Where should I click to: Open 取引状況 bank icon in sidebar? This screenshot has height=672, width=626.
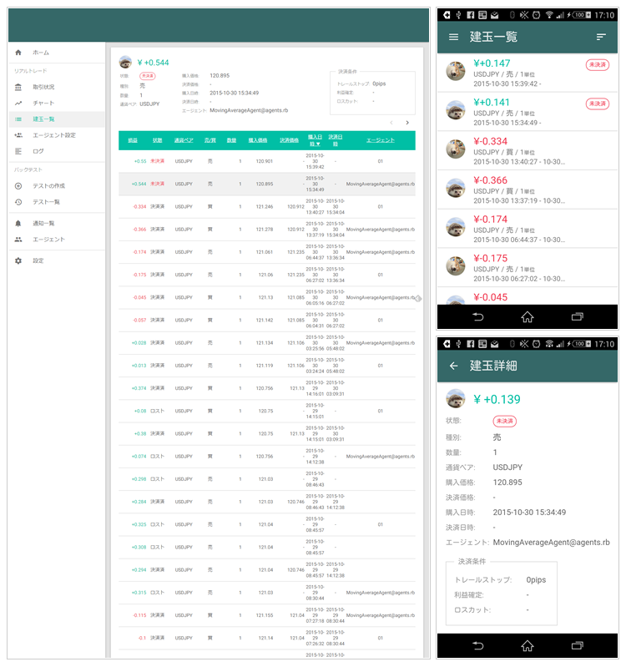(x=18, y=87)
